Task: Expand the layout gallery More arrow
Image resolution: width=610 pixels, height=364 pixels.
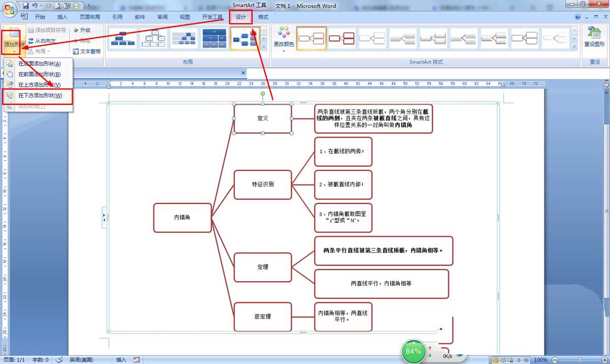Action: pos(264,46)
